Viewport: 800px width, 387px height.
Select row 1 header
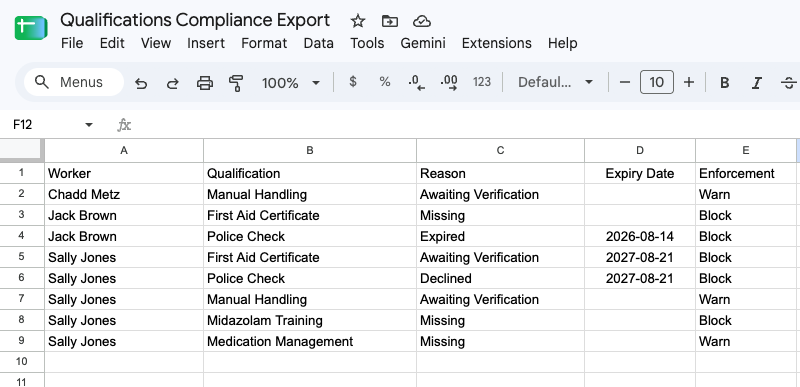21,173
